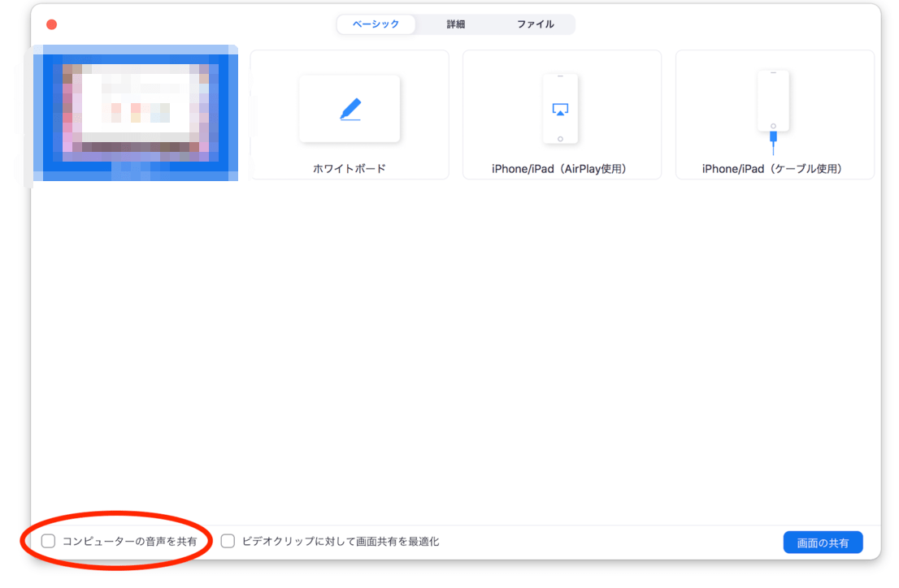Click the blue pencil inside the whiteboard tile
Screen dimensions: 899x588
click(349, 108)
